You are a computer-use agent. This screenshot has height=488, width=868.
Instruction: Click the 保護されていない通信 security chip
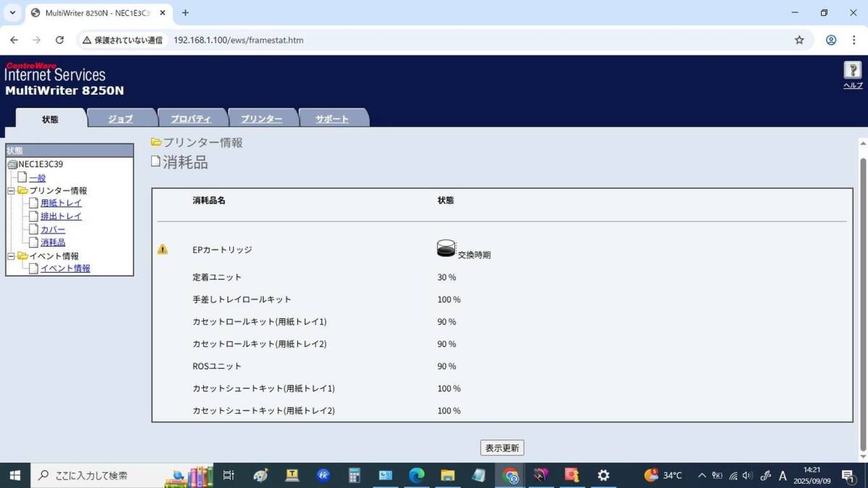click(122, 40)
